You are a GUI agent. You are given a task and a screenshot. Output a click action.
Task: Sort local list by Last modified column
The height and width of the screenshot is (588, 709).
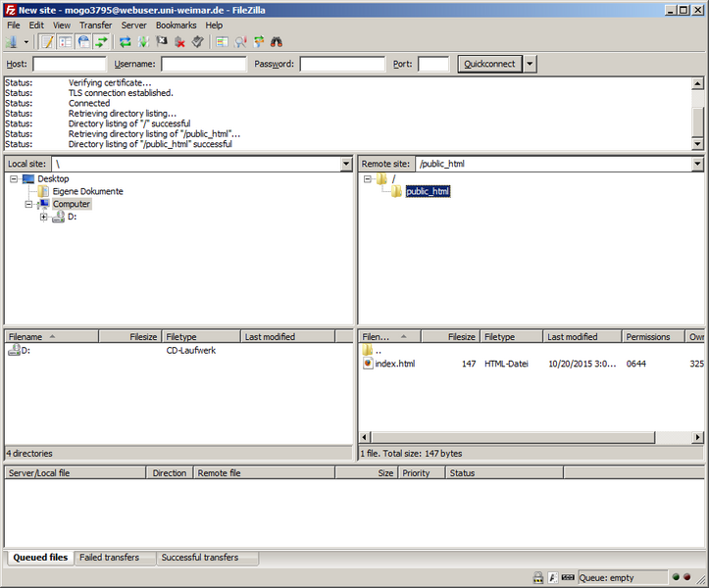click(x=287, y=337)
